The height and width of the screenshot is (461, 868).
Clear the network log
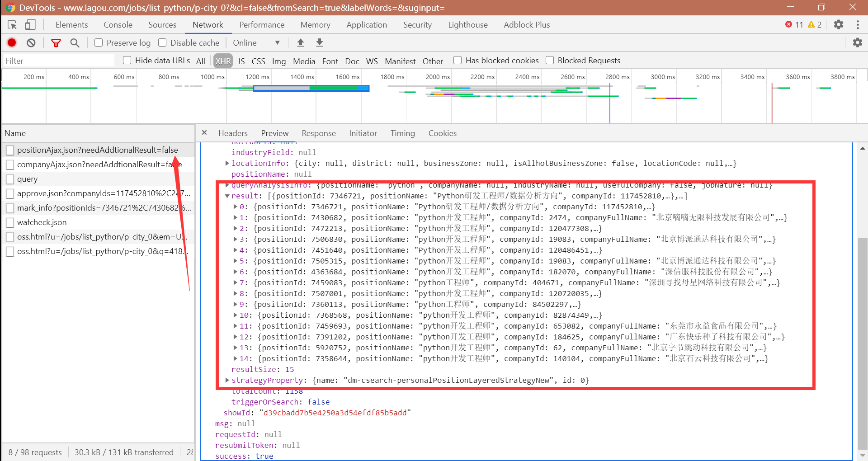pyautogui.click(x=31, y=43)
